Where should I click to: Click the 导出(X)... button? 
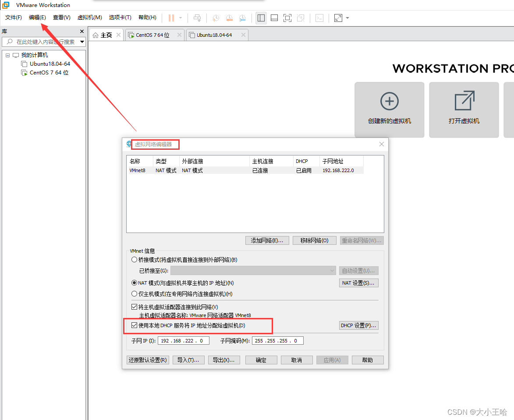[x=224, y=360]
